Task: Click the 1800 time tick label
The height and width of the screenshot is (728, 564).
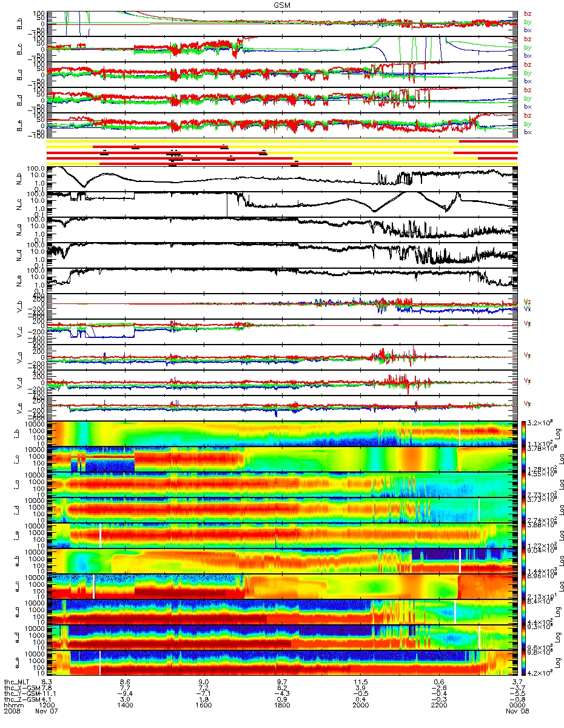Action: click(282, 706)
